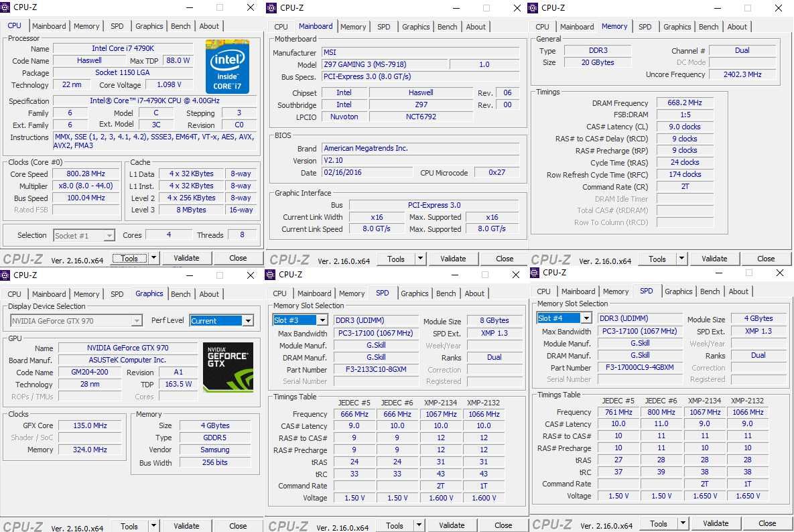The width and height of the screenshot is (794, 532).
Task: Click the GM204-200 code name value
Action: pyautogui.click(x=90, y=372)
